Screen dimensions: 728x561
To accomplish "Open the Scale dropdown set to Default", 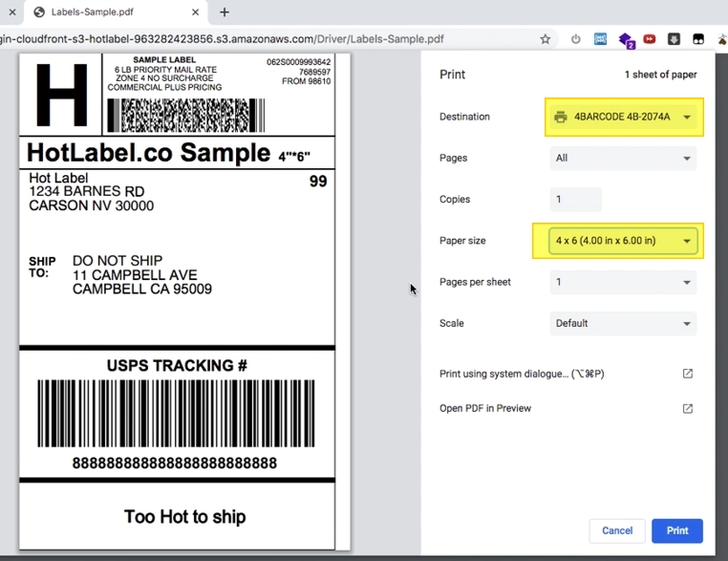I will pos(623,323).
